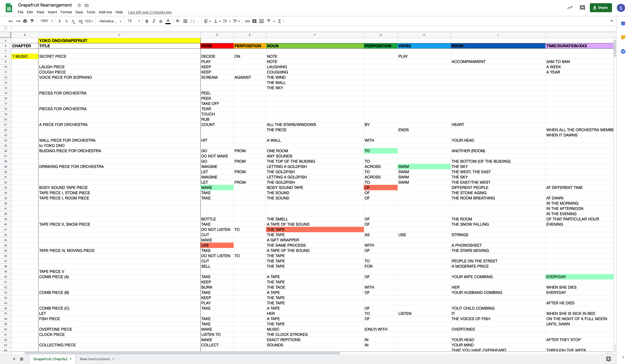Open Google Keep in side panel

tap(623, 37)
